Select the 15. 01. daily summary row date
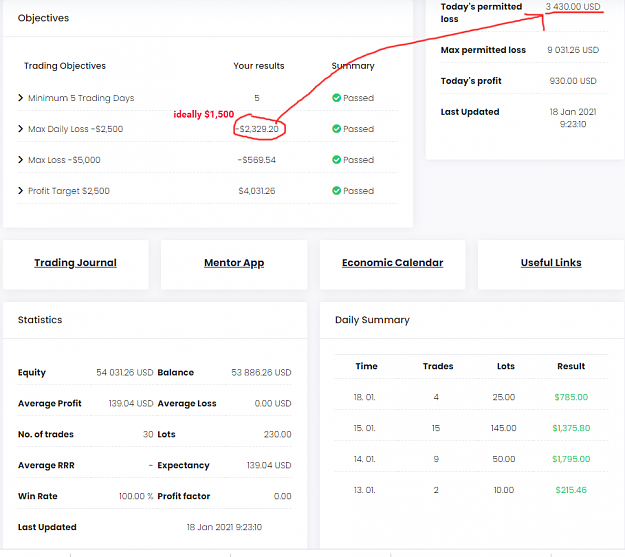This screenshot has width=625, height=557. (364, 428)
